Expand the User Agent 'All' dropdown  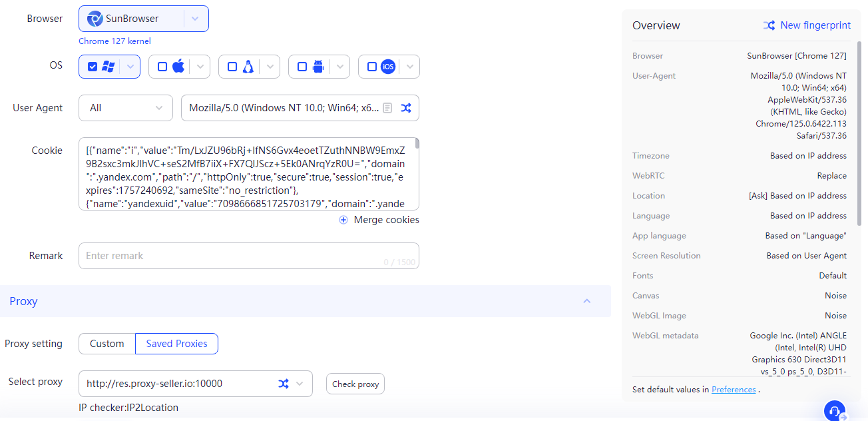159,108
